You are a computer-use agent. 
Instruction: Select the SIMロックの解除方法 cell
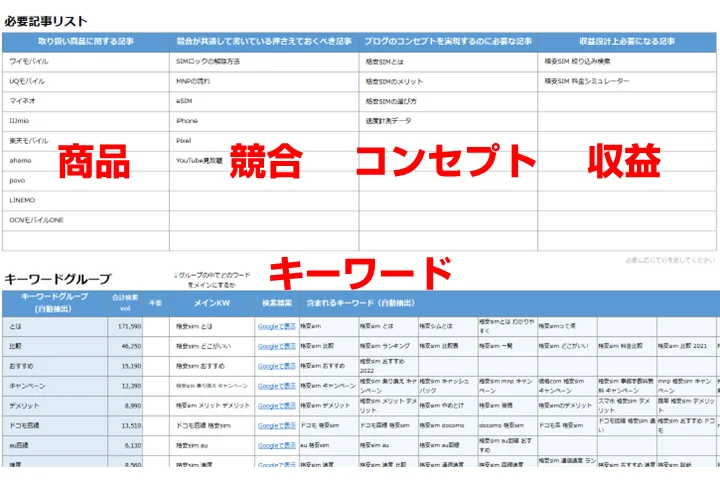pyautogui.click(x=264, y=62)
